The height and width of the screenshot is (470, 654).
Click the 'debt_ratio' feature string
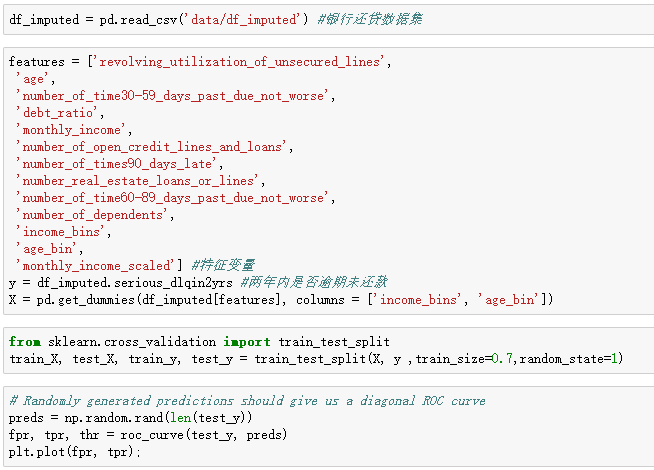click(x=58, y=113)
